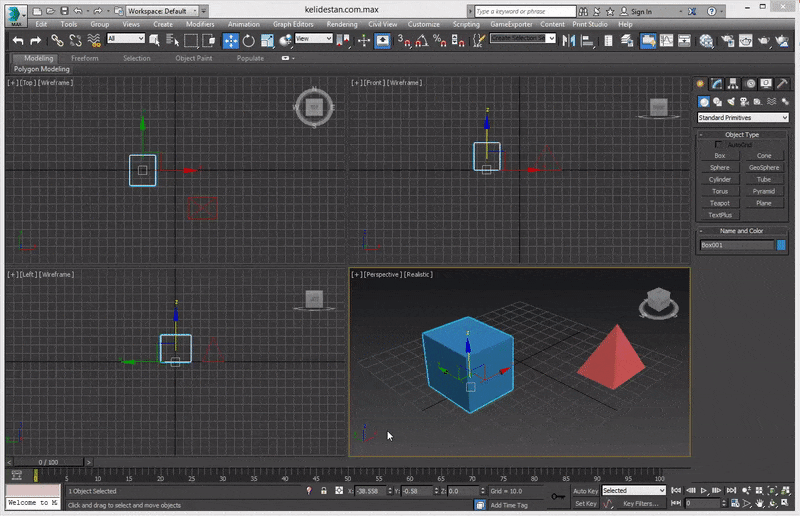This screenshot has height=516, width=800.
Task: Open the Modifiers menu
Action: tap(200, 24)
